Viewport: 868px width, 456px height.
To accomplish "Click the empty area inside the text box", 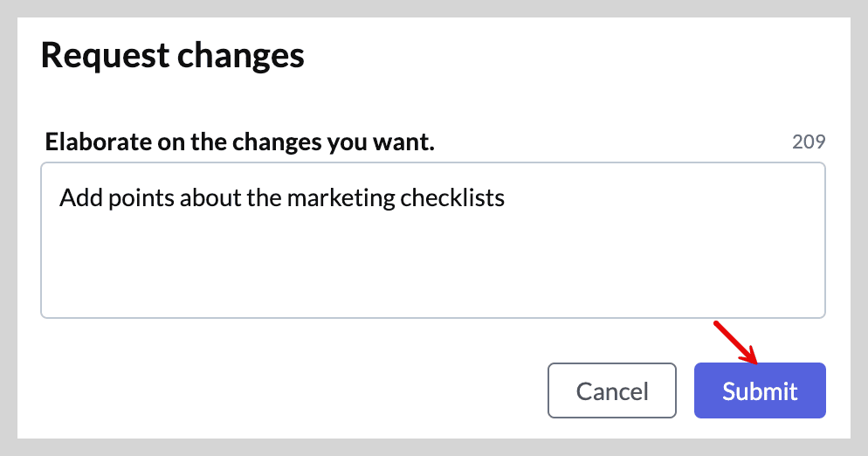I will 433,266.
